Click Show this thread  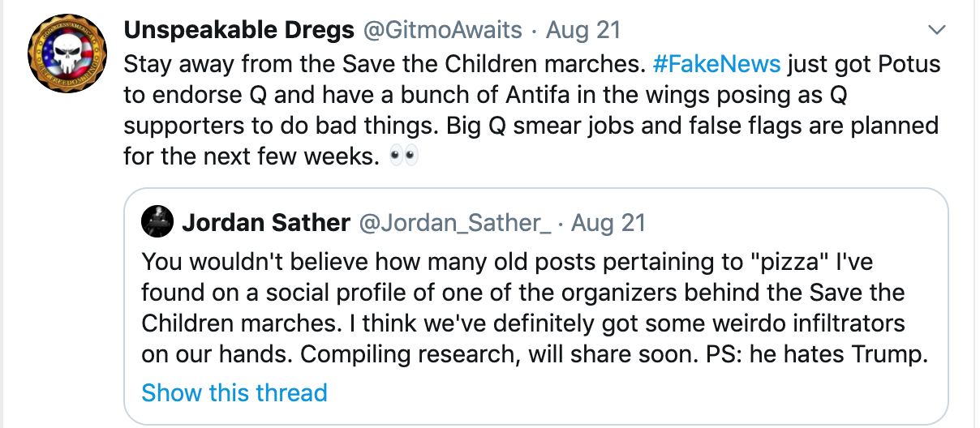coord(234,393)
